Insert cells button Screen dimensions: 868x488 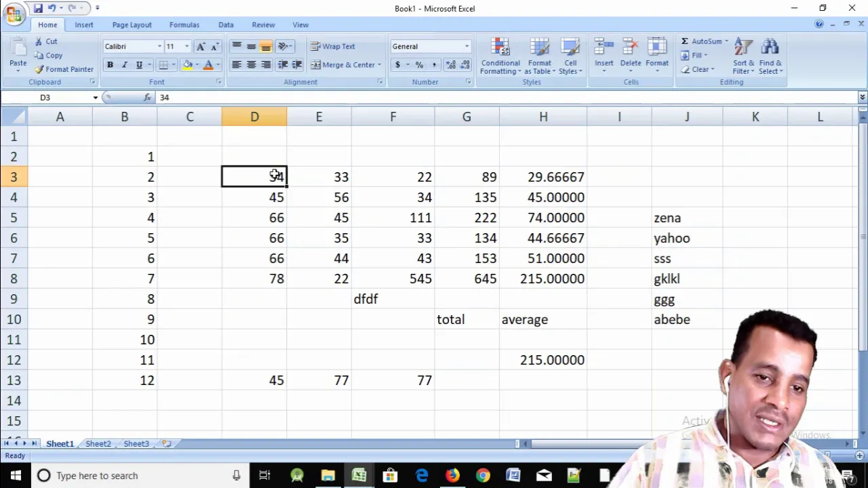coord(604,56)
